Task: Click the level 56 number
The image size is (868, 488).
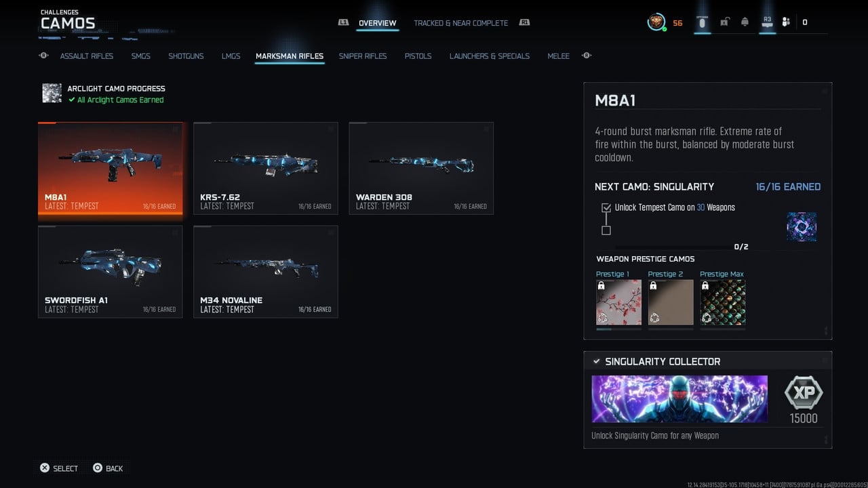Action: point(677,23)
